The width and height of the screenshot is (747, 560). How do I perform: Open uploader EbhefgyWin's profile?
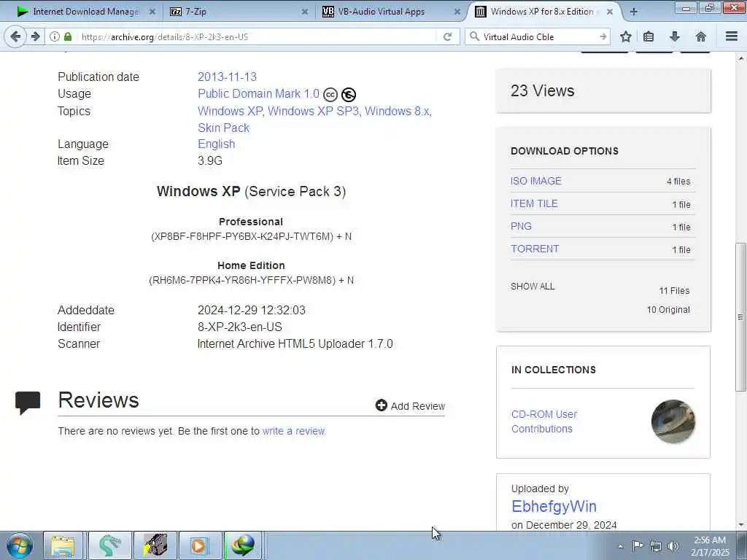point(554,506)
